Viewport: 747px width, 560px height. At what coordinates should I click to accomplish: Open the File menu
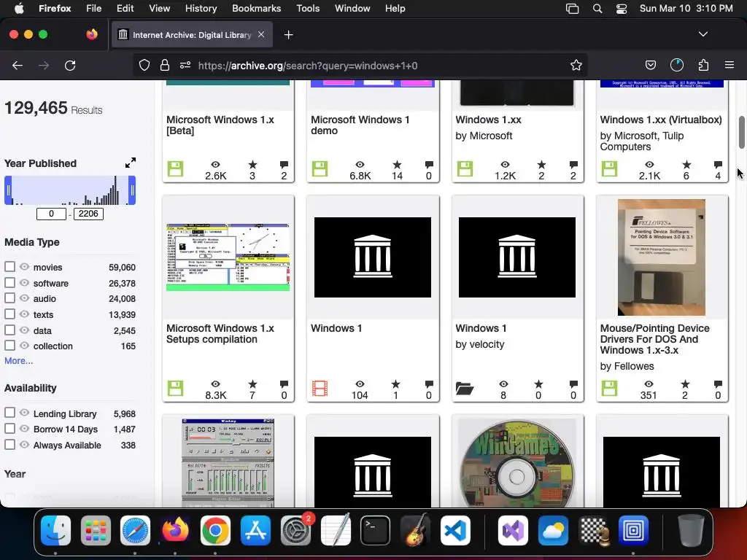click(93, 9)
